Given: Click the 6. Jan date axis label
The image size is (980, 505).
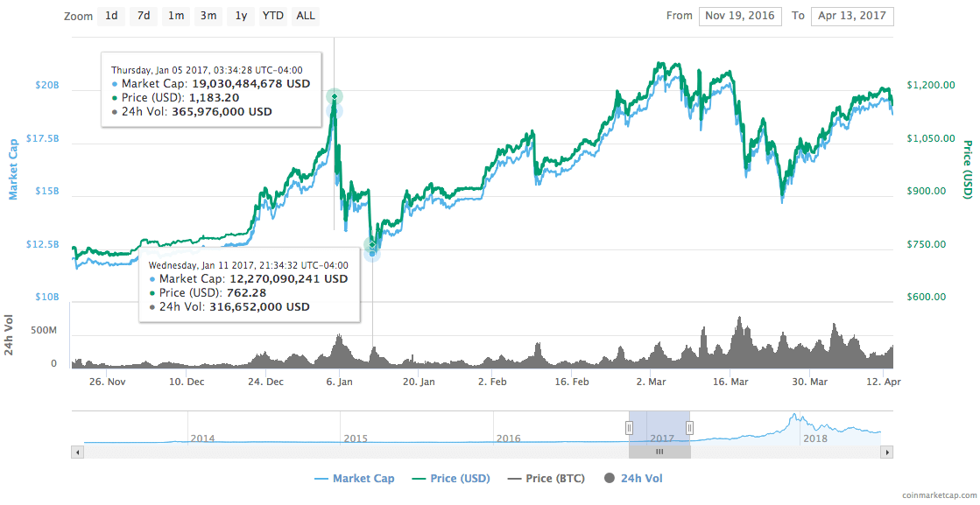Looking at the screenshot, I should 338,382.
